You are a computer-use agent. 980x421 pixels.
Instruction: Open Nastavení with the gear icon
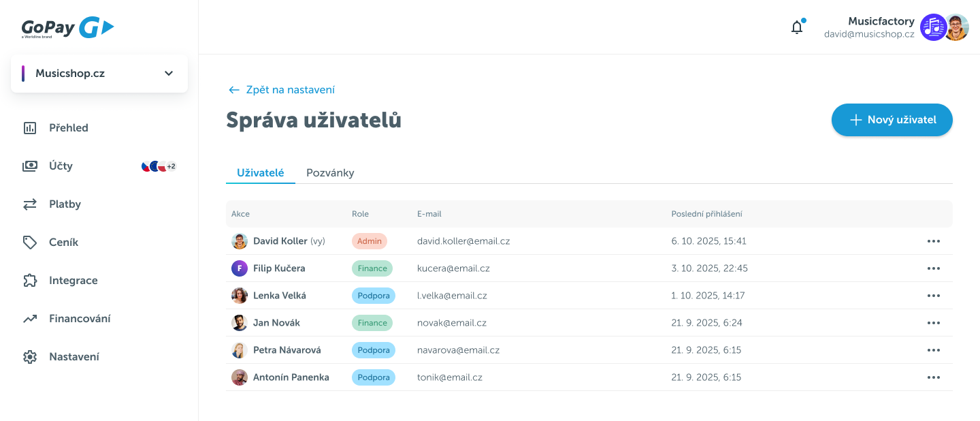73,357
